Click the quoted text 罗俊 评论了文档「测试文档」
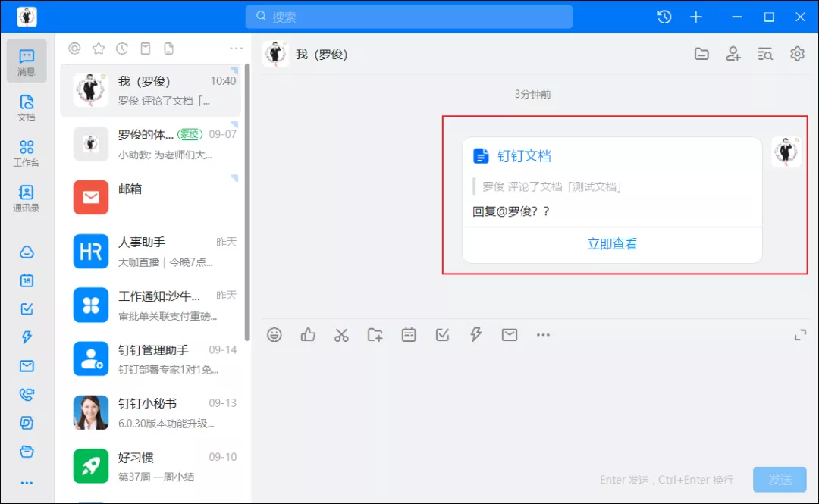Image resolution: width=819 pixels, height=504 pixels. tap(551, 186)
